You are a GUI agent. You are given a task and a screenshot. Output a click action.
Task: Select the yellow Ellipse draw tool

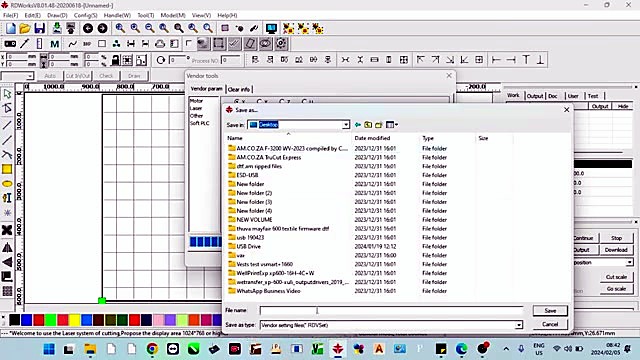pyautogui.click(x=7, y=184)
